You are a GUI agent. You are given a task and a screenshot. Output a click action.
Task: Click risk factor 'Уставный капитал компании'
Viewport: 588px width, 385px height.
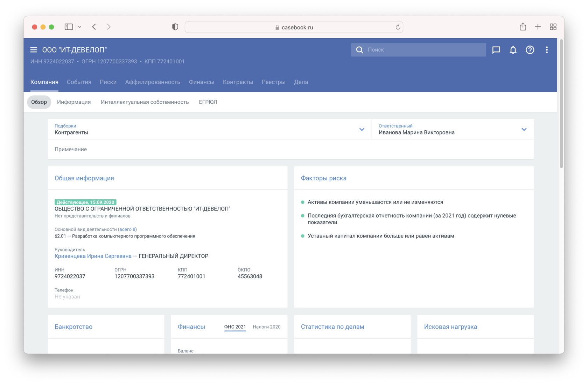click(381, 236)
